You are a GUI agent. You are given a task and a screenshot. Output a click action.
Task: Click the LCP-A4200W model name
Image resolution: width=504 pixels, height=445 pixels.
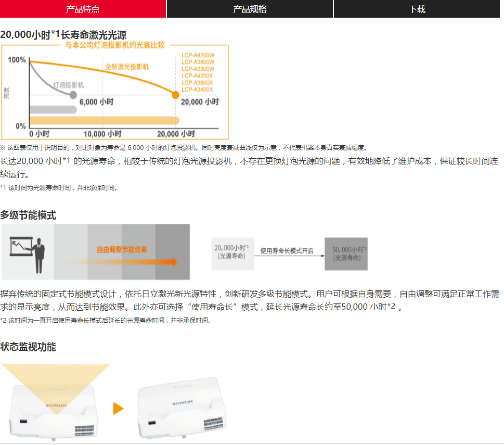198,55
